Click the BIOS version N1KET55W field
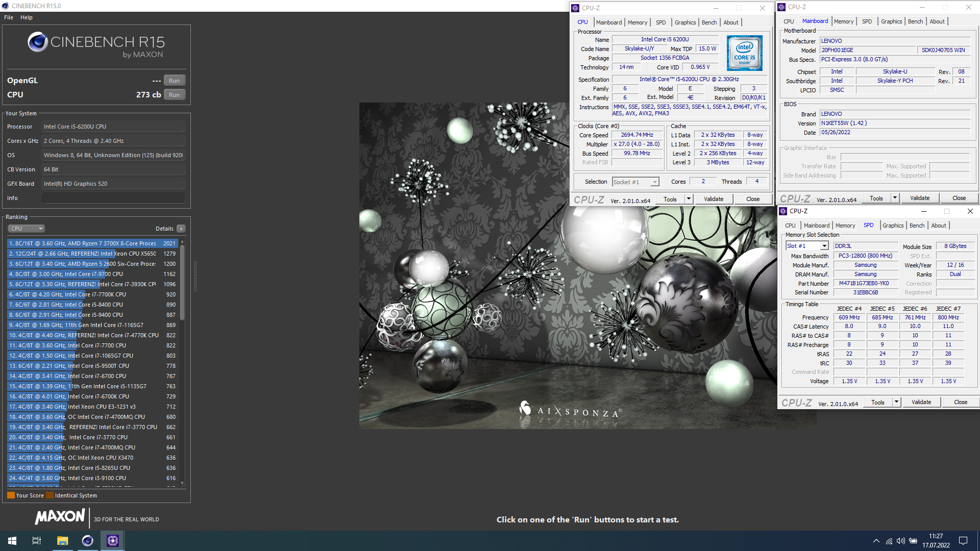980x551 pixels. pos(894,123)
